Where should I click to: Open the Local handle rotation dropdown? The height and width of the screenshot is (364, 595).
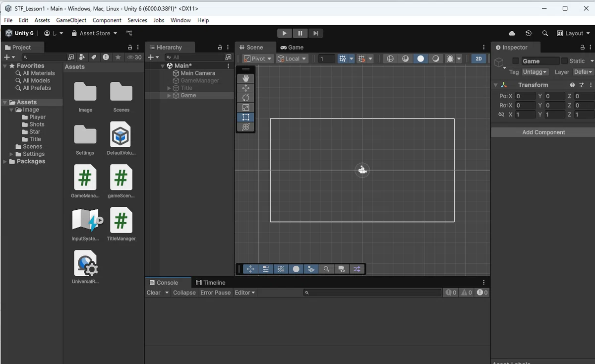(x=292, y=59)
